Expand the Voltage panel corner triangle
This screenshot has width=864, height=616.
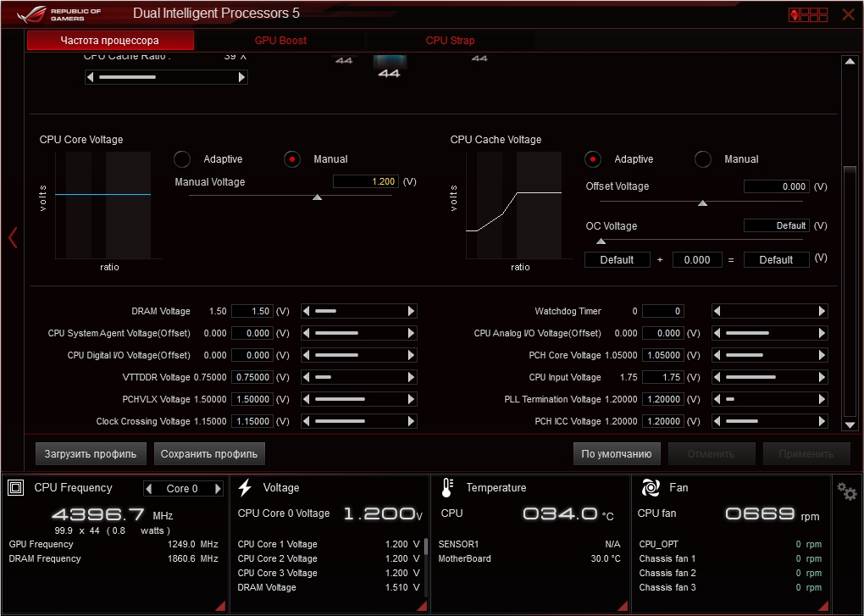422,606
